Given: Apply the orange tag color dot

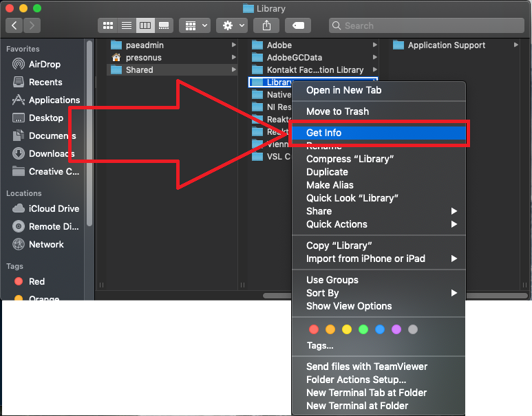Looking at the screenshot, I should 330,329.
